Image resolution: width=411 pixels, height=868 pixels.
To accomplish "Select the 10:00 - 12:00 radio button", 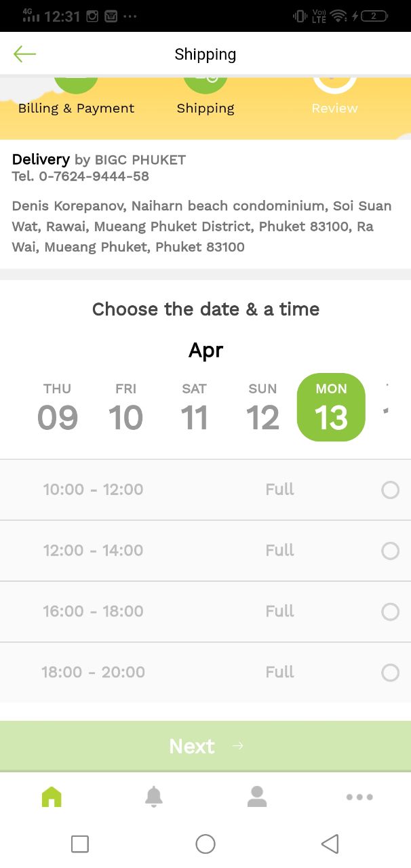I will point(391,490).
